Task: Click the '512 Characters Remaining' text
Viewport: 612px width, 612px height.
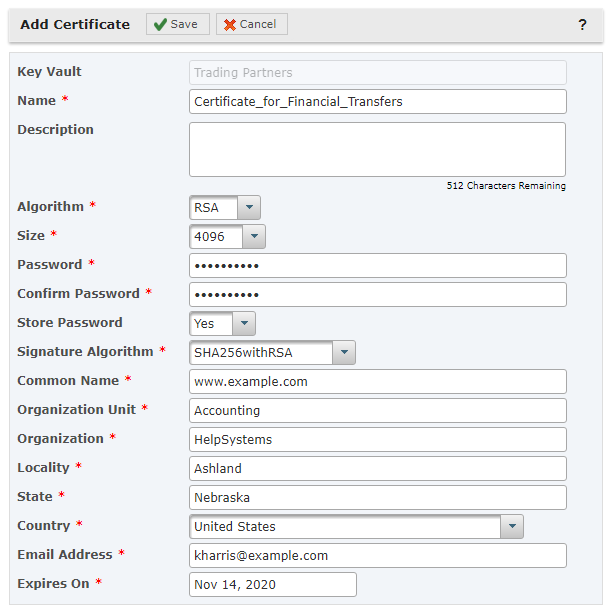Action: (506, 186)
